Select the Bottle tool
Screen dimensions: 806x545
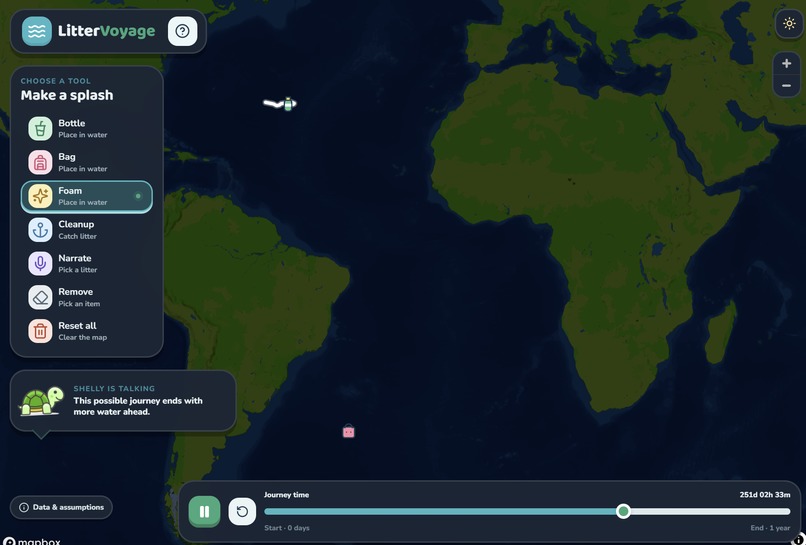[86, 129]
